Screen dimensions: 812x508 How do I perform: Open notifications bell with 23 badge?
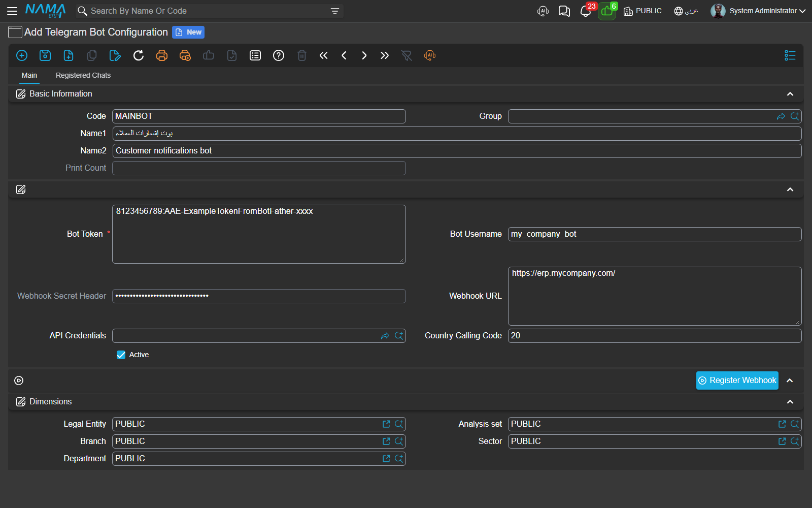point(586,11)
